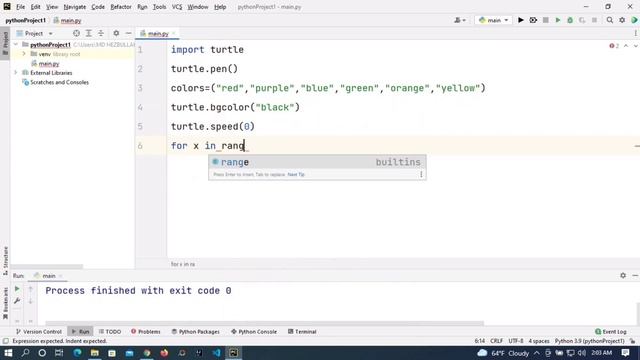Open Run panel settings gear
Screen dimensions: 640x360
coord(623,276)
